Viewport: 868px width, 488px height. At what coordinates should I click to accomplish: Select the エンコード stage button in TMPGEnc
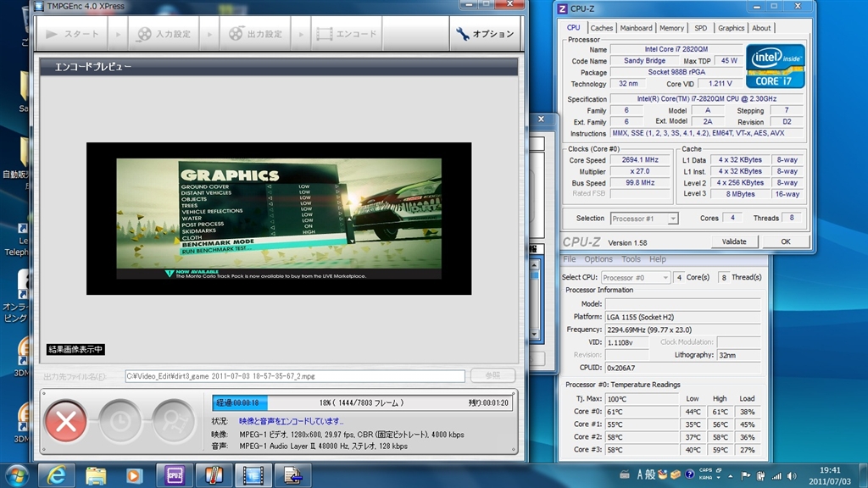(347, 34)
